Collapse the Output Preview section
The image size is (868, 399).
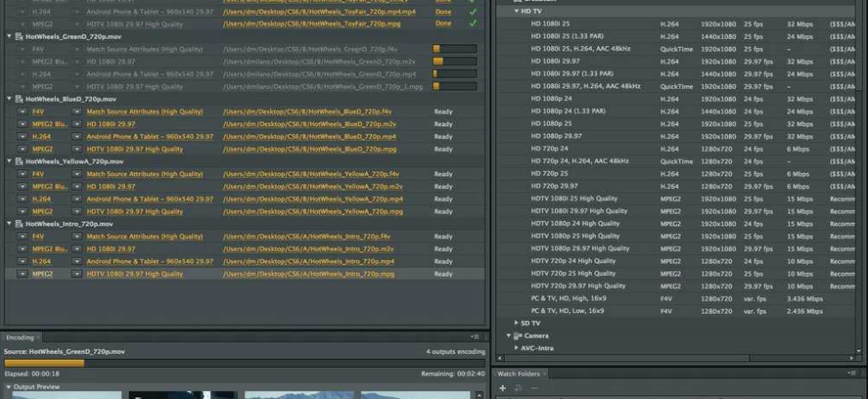(x=8, y=387)
